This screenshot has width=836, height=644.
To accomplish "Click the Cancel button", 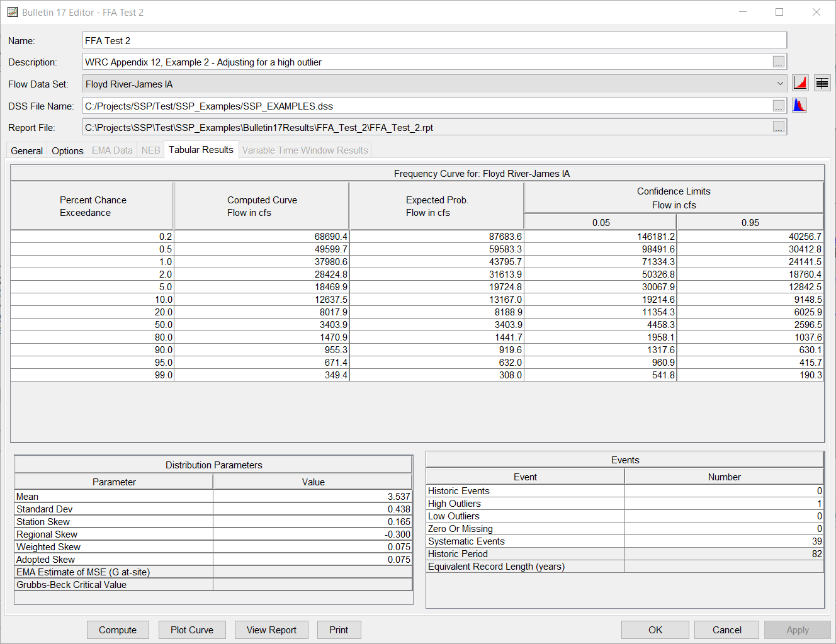I will point(727,630).
